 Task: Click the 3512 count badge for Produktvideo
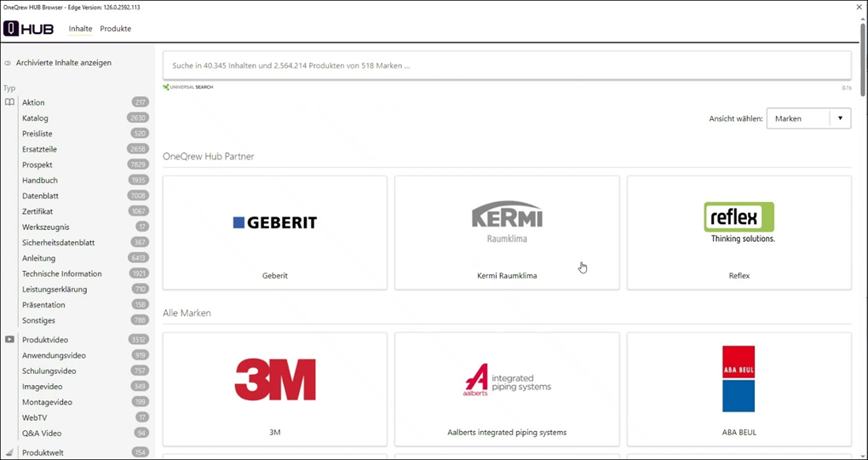tap(138, 339)
